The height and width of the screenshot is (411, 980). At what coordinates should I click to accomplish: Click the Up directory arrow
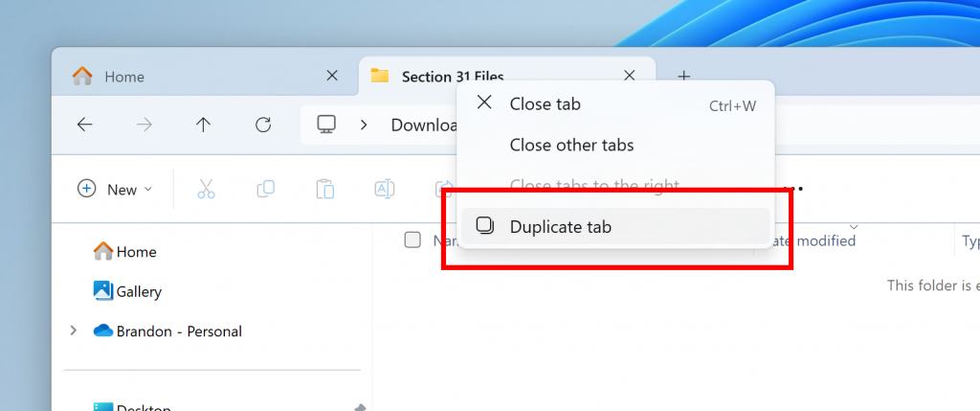click(x=203, y=125)
